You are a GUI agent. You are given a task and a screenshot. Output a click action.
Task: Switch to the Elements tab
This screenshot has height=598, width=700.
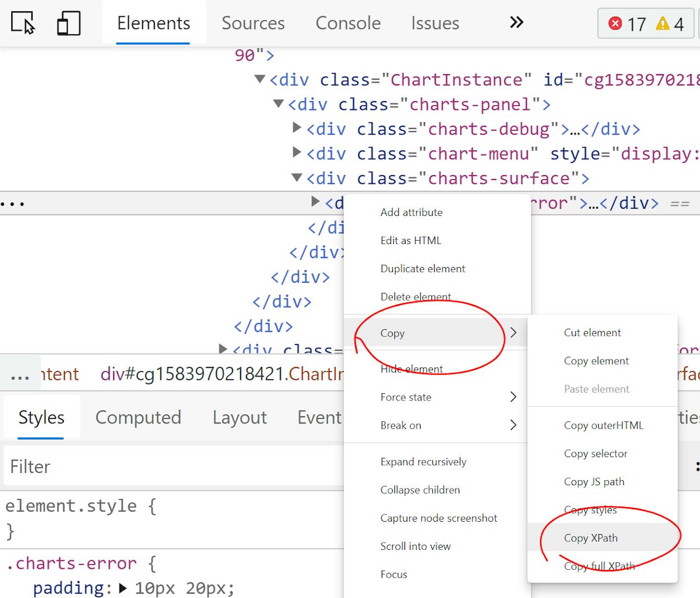click(153, 23)
